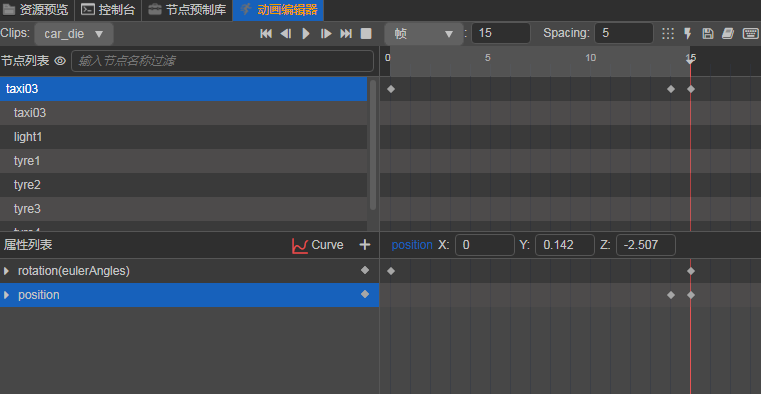
Task: Select the root taxi03 node row
Action: point(183,89)
